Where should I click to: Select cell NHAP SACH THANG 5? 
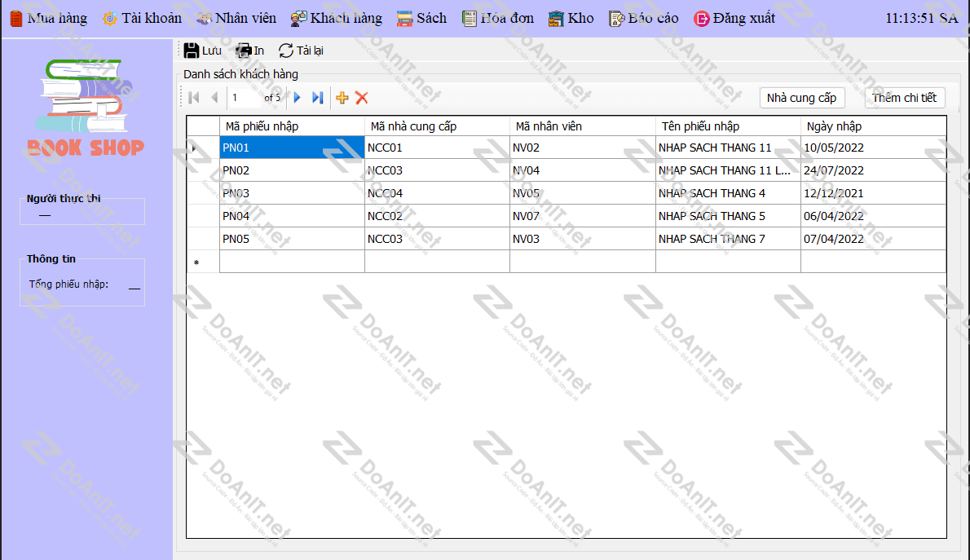pos(728,216)
